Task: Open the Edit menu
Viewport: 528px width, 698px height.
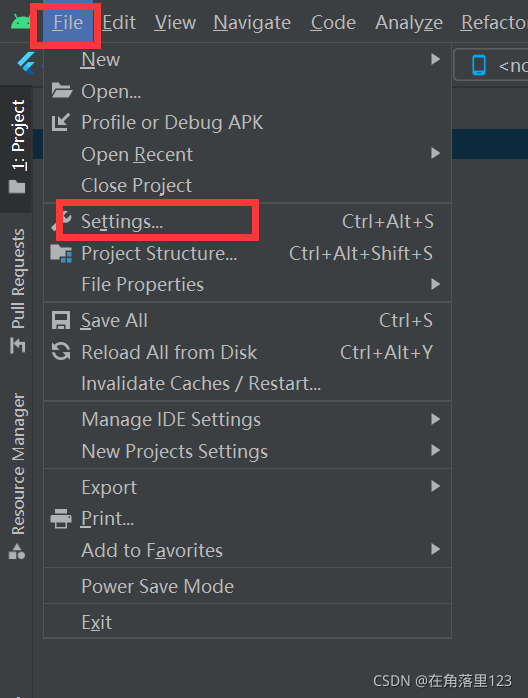Action: 119,22
